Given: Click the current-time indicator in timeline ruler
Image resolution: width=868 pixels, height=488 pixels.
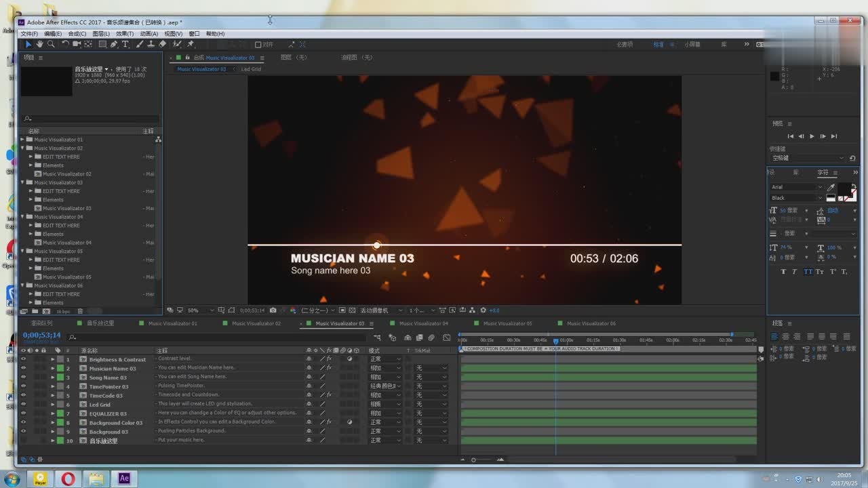Looking at the screenshot, I should click(555, 341).
